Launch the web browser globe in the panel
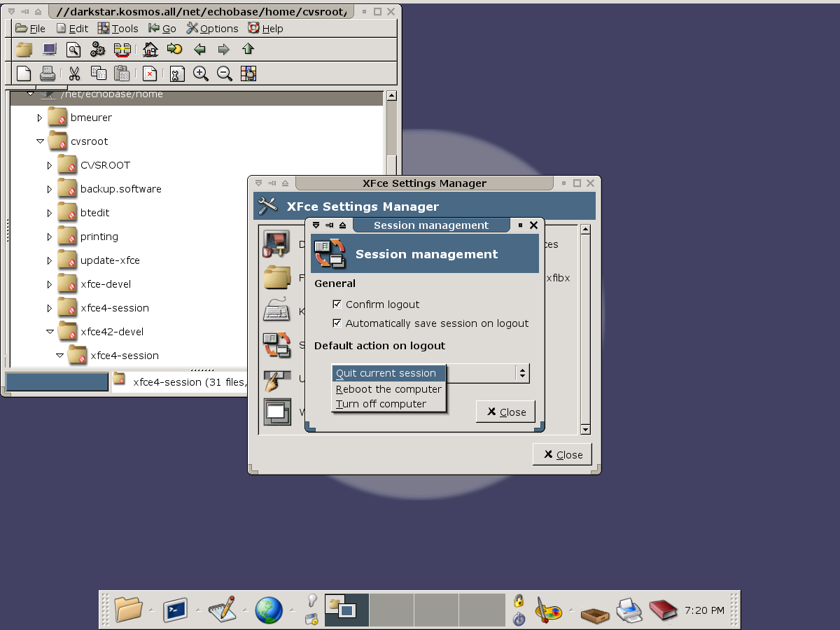 pos(268,610)
